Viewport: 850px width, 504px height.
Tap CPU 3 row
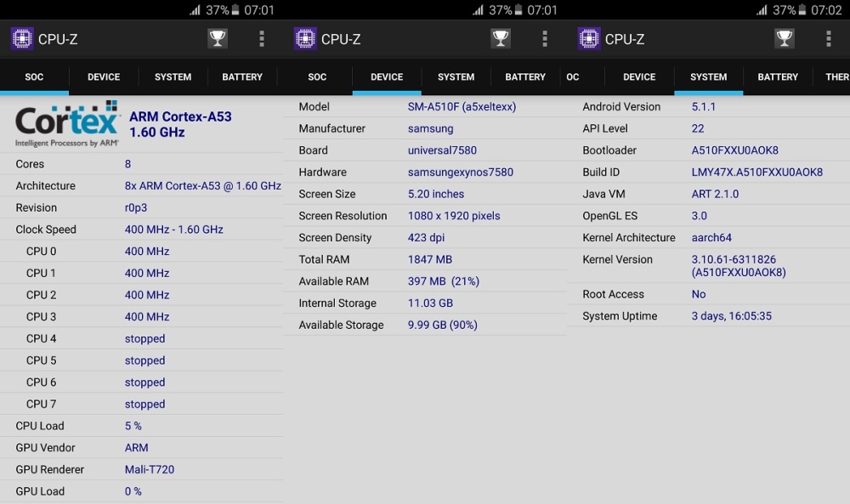click(x=141, y=316)
